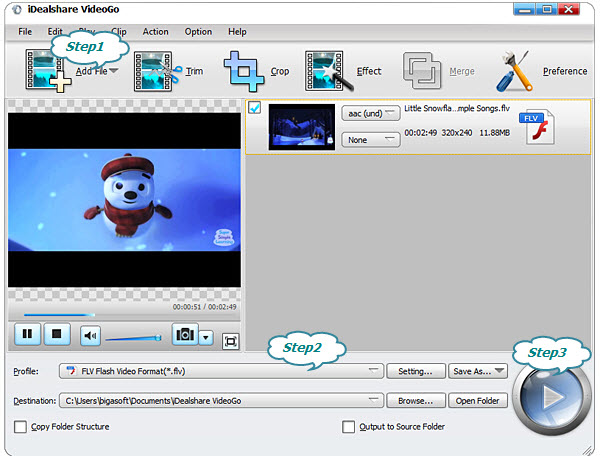
Task: Open the Preference tools icon
Action: click(514, 71)
